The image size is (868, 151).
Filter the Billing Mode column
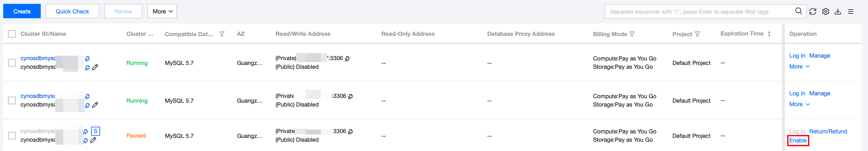(632, 34)
